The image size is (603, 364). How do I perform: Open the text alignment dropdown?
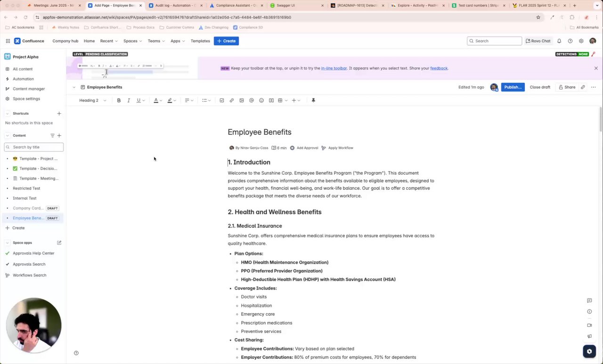point(189,100)
